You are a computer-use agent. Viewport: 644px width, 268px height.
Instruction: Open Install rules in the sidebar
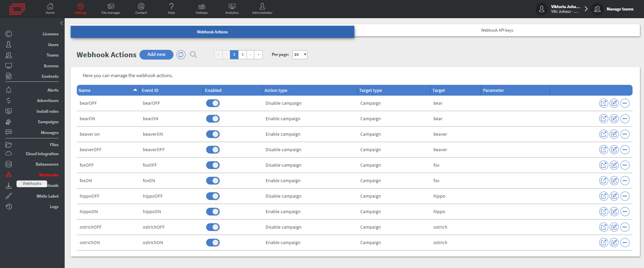click(x=47, y=111)
